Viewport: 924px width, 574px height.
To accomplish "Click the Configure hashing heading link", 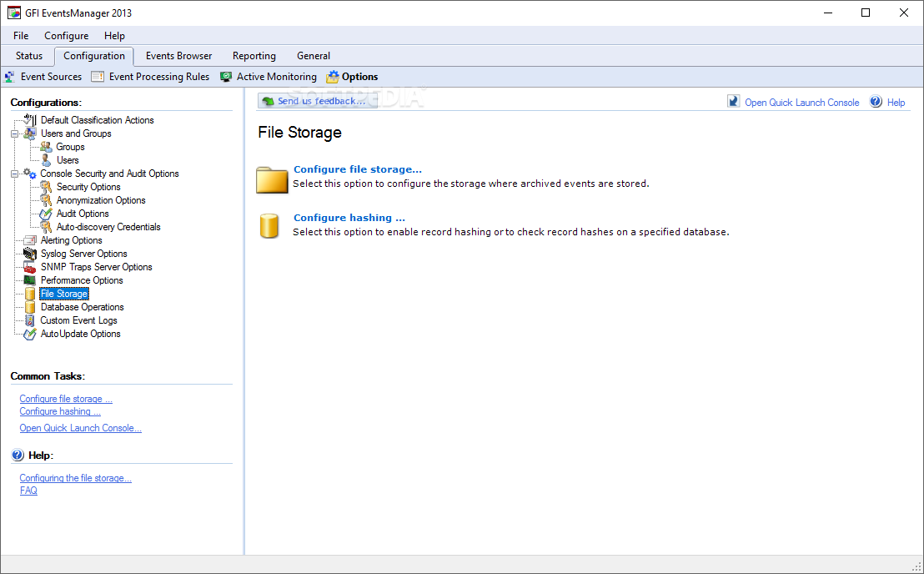I will coord(349,218).
